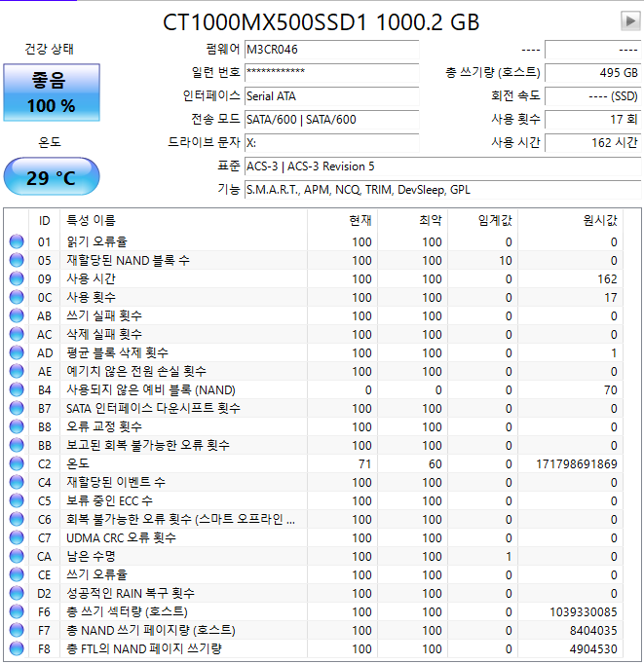
Task: Click status icon for C2 온도 row
Action: click(17, 463)
